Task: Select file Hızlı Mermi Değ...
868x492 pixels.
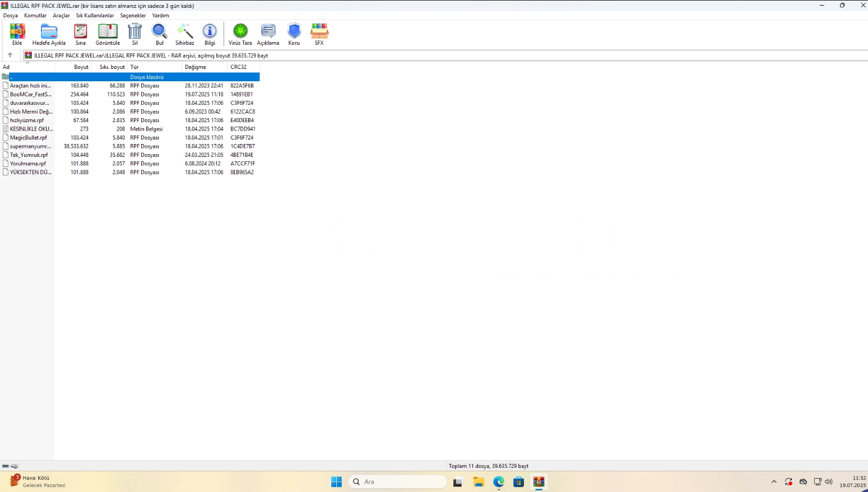Action: click(31, 112)
